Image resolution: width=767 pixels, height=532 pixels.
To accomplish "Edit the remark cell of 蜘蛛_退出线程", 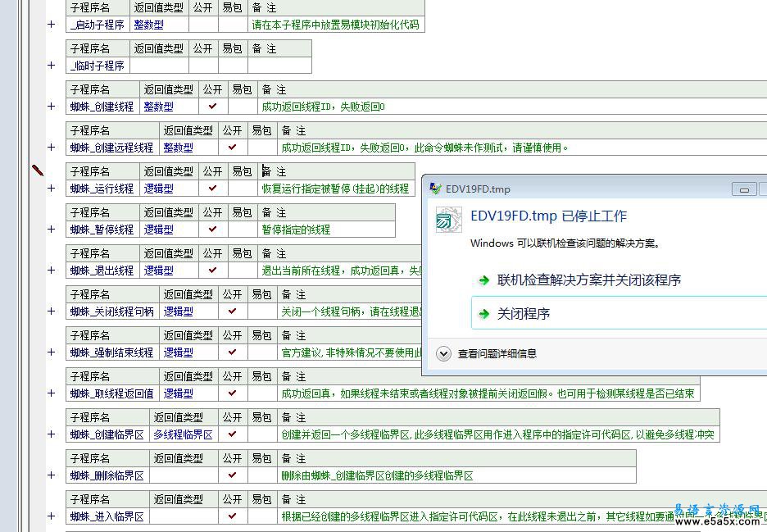I will click(x=344, y=271).
